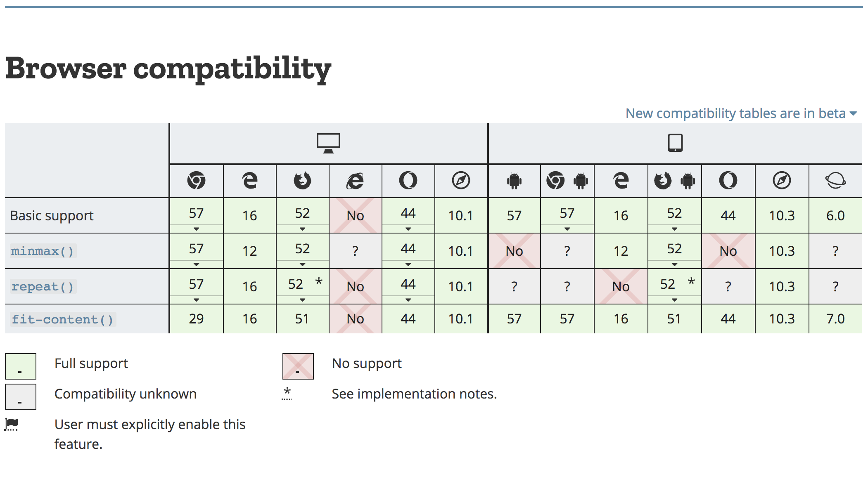The image size is (868, 486).
Task: Click the desktop Edge browser icon
Action: [249, 181]
